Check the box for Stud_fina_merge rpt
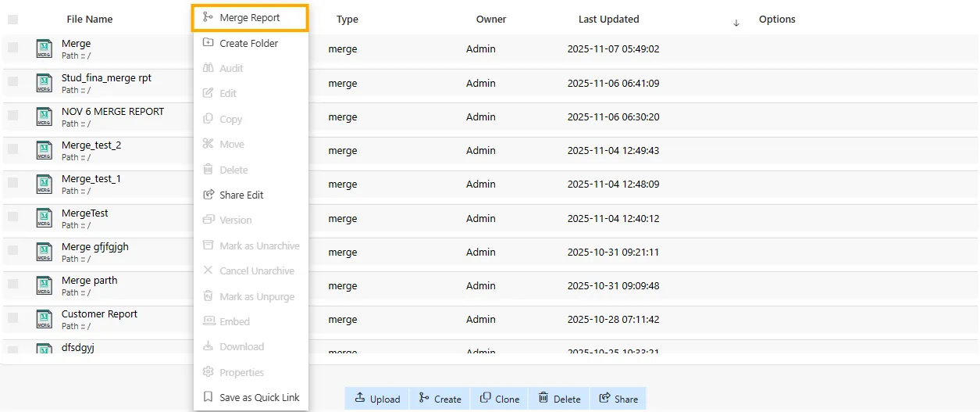The image size is (980, 412). tap(12, 81)
